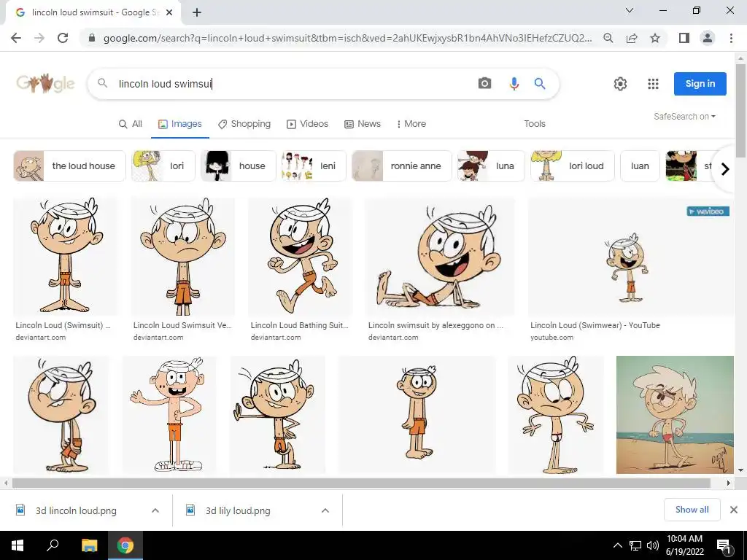Go back to the previous page
The width and height of the screenshot is (747, 560).
pyautogui.click(x=16, y=38)
